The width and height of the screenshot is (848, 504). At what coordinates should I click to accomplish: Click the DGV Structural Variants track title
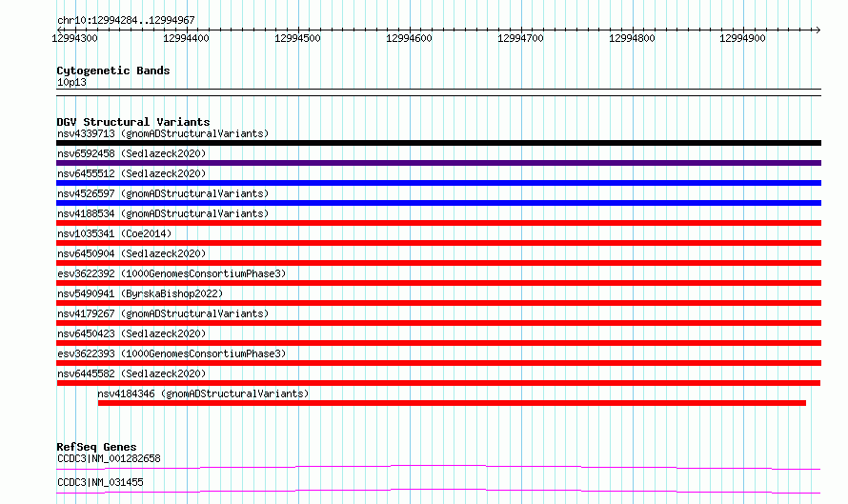133,122
